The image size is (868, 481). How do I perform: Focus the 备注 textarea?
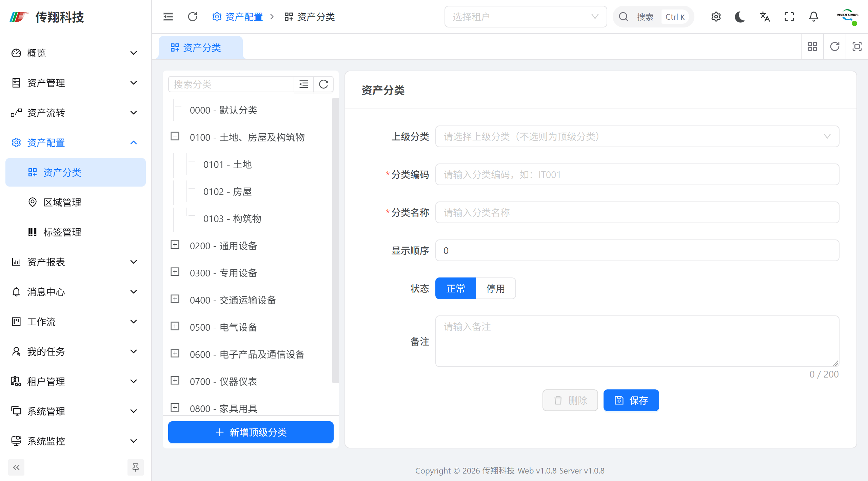(x=637, y=341)
